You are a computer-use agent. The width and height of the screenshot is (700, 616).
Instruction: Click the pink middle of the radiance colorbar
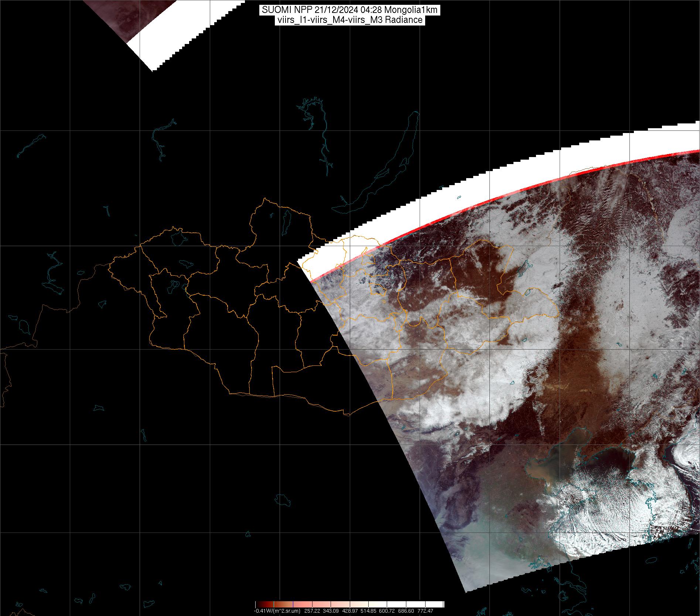[321, 604]
